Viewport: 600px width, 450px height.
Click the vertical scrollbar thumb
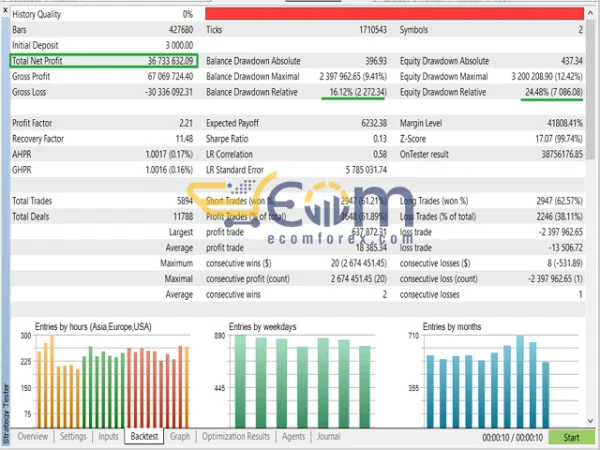(590, 88)
